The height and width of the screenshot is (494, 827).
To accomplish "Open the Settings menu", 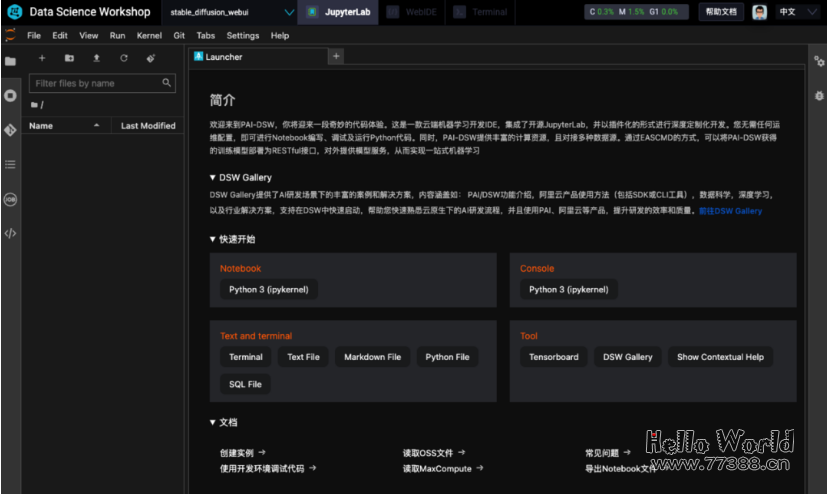I will (x=243, y=35).
